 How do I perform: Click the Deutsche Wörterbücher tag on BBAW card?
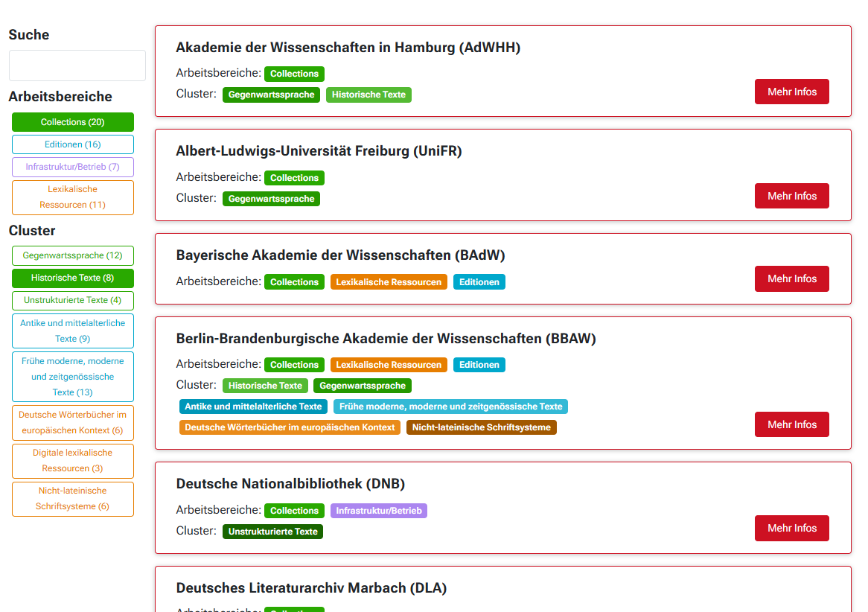(290, 427)
